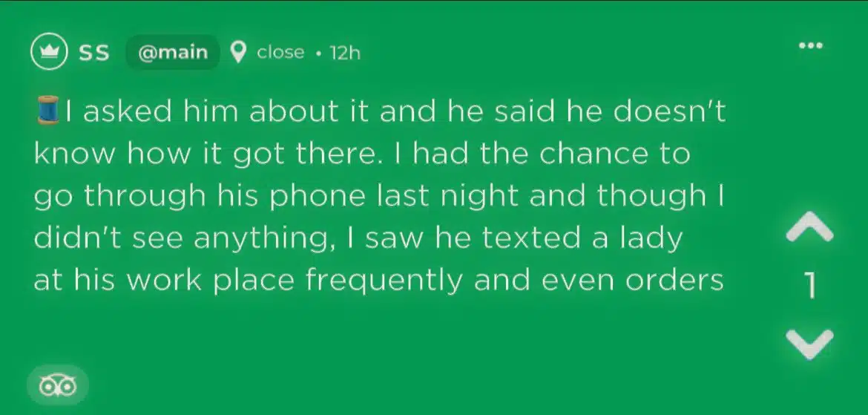The height and width of the screenshot is (415, 868).
Task: Click the line starting 'know how it got there'
Action: [x=362, y=154]
